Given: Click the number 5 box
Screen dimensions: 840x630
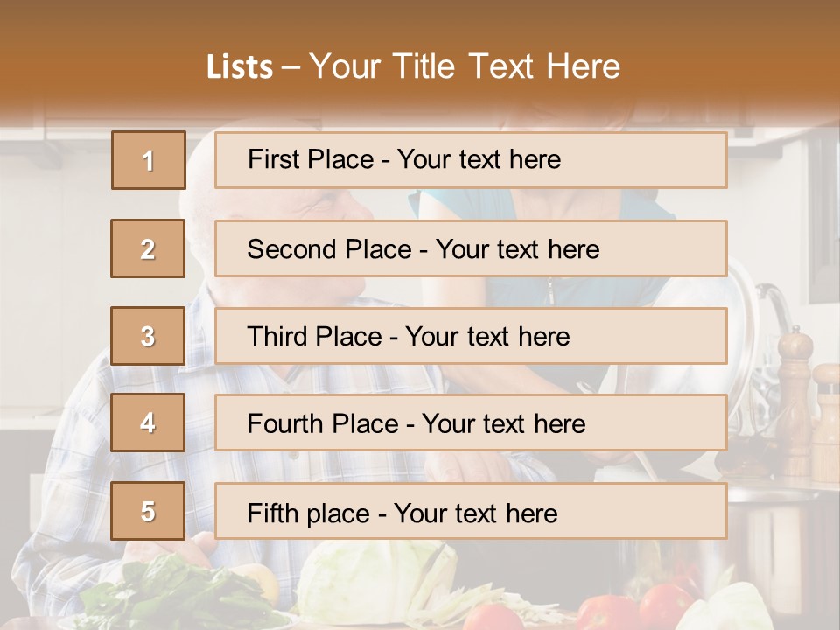Looking at the screenshot, I should [149, 511].
